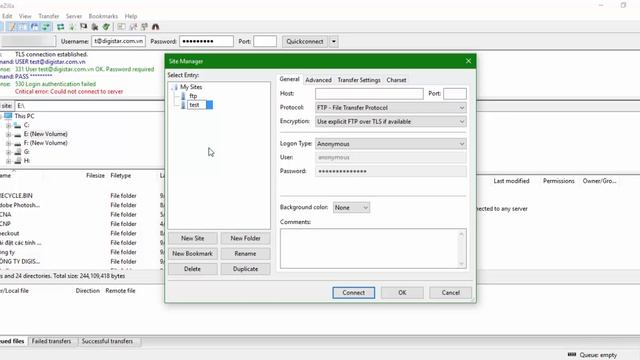
Task: Toggle the message log display toolbar icon
Action: [12, 27]
